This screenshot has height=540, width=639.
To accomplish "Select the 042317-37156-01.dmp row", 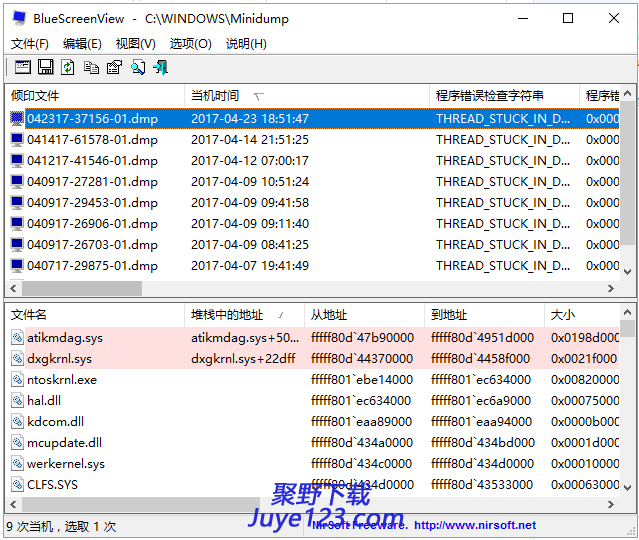I will [x=312, y=119].
